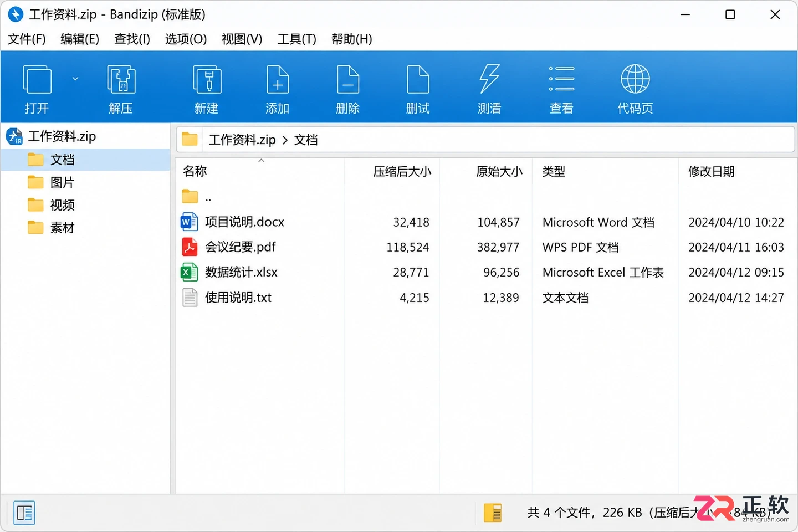Click the Word icon of 项目说明.docx
798x532 pixels.
pos(190,222)
